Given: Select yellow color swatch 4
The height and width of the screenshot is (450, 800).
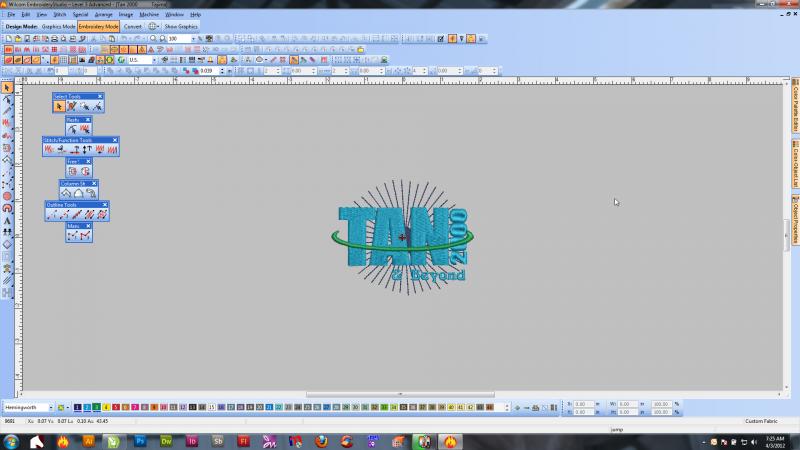Looking at the screenshot, I should tap(106, 407).
